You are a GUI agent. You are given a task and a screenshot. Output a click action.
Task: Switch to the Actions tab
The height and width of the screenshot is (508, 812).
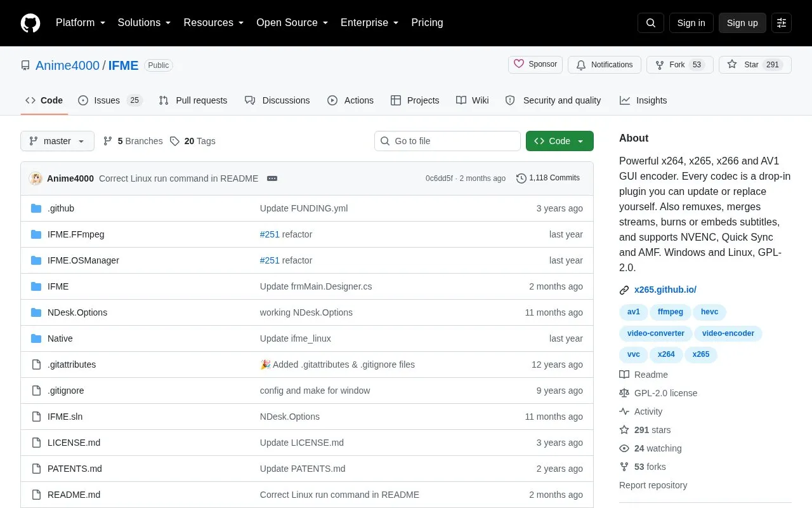[x=350, y=100]
